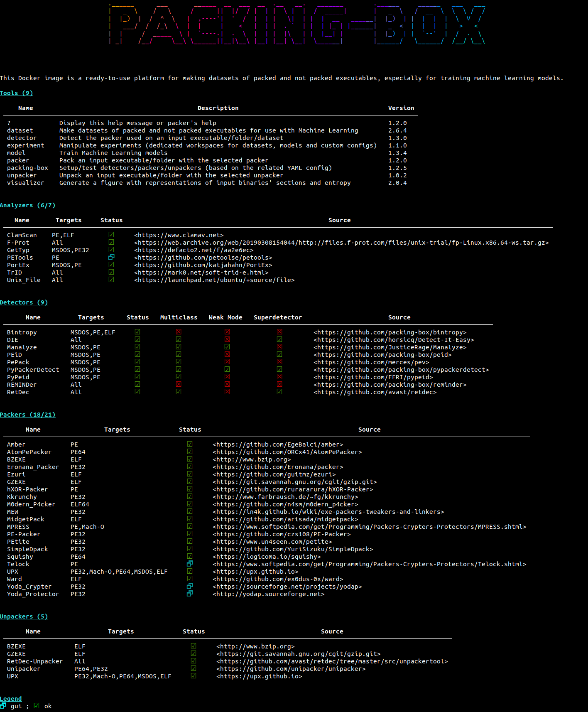Open the Unpackers (5) heading
Image resolution: width=588 pixels, height=712 pixels.
(24, 616)
